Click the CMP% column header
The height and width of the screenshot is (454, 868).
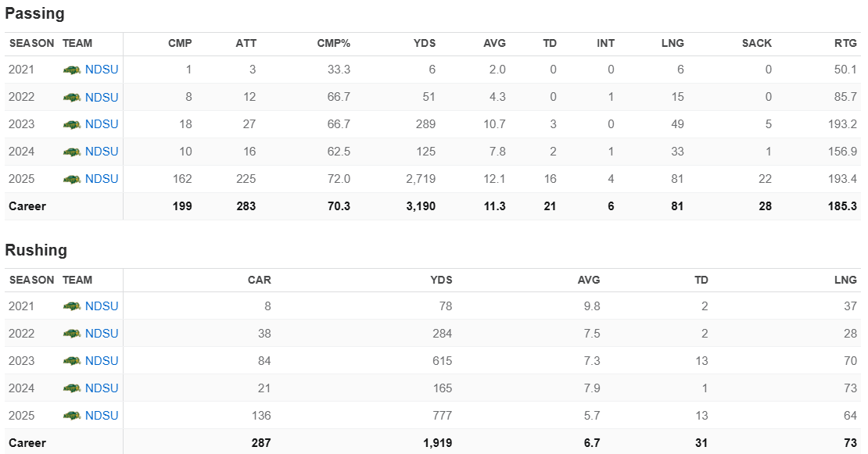333,44
